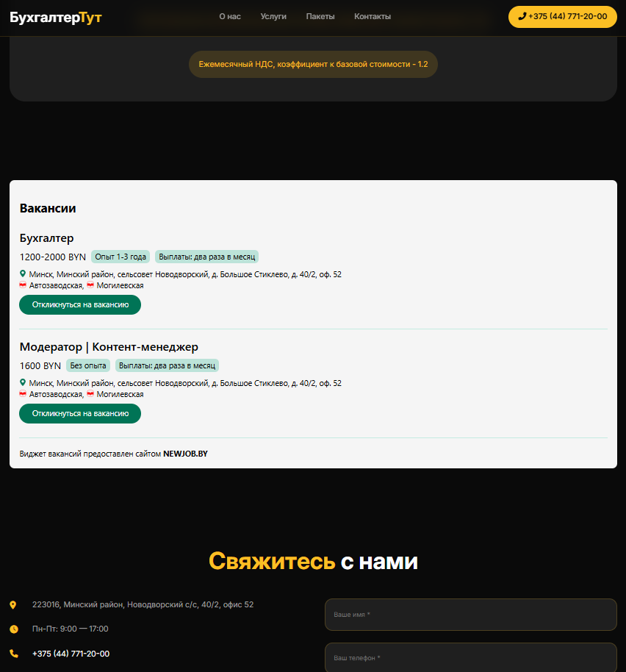Navigate to Контакты in the header
The image size is (626, 672).
tap(373, 16)
